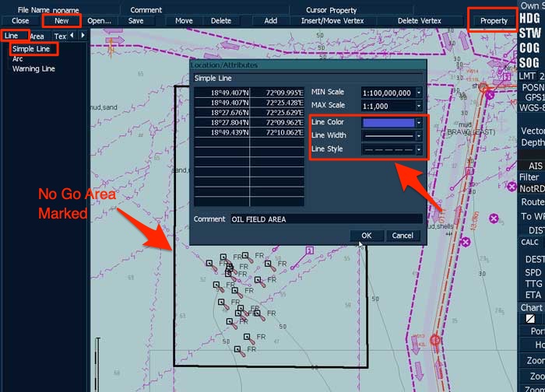Open the MIN Scale dropdown
Viewport: 545px width, 392px height.
coord(419,93)
